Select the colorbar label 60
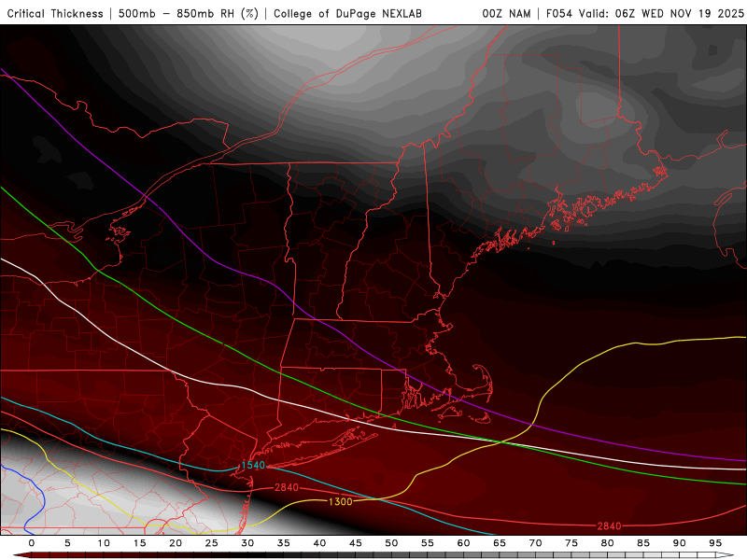Viewport: 747px width, 560px height. pos(463,543)
